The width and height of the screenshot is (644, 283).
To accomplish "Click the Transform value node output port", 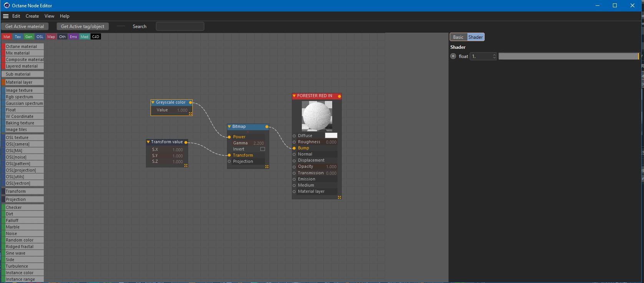I will [186, 142].
